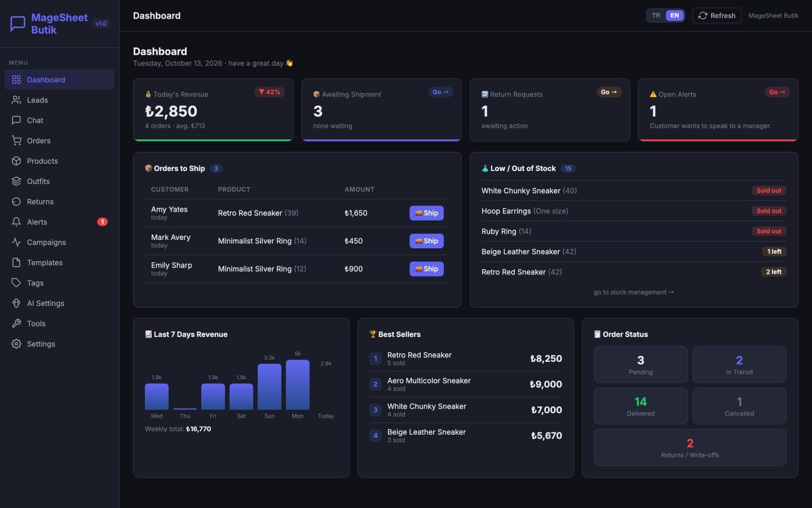The height and width of the screenshot is (508, 812).
Task: Click Go on Return Requests card
Action: (x=609, y=92)
